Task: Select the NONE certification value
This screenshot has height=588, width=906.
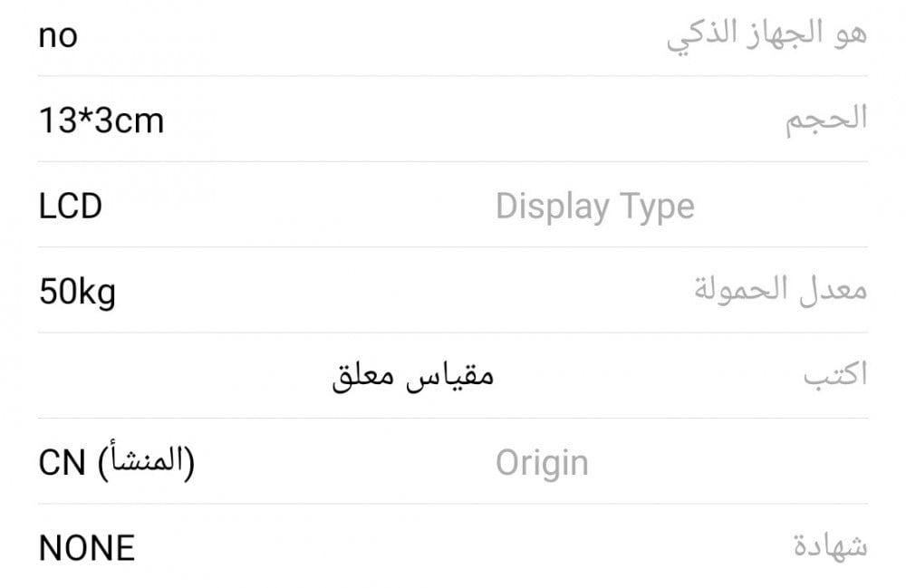Action: coord(87,548)
